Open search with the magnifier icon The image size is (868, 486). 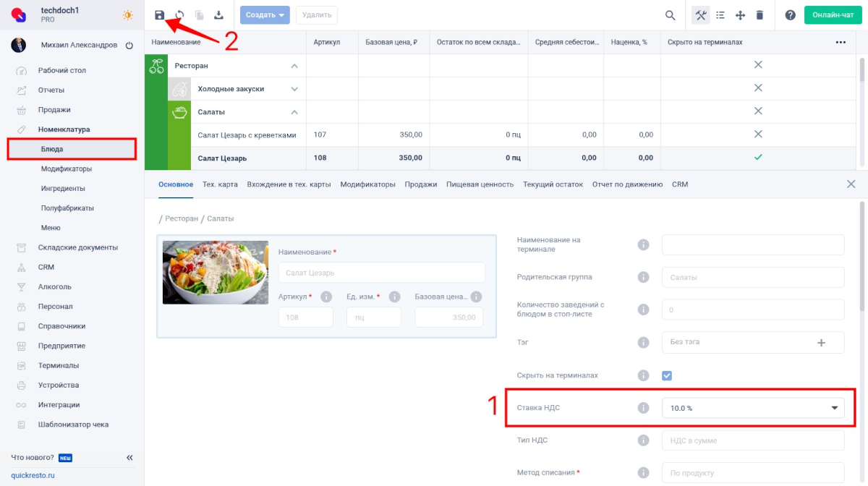tap(671, 15)
